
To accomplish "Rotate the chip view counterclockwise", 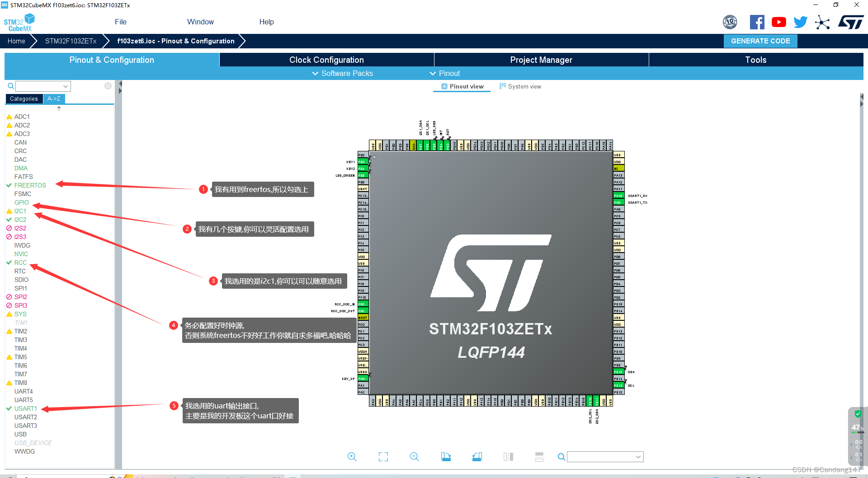I will tap(477, 457).
